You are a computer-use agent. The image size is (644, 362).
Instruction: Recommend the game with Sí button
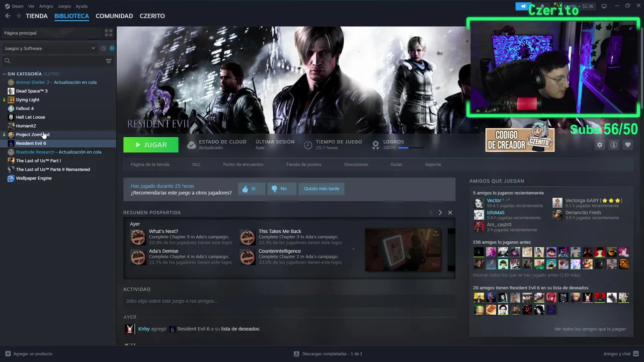[x=252, y=189]
